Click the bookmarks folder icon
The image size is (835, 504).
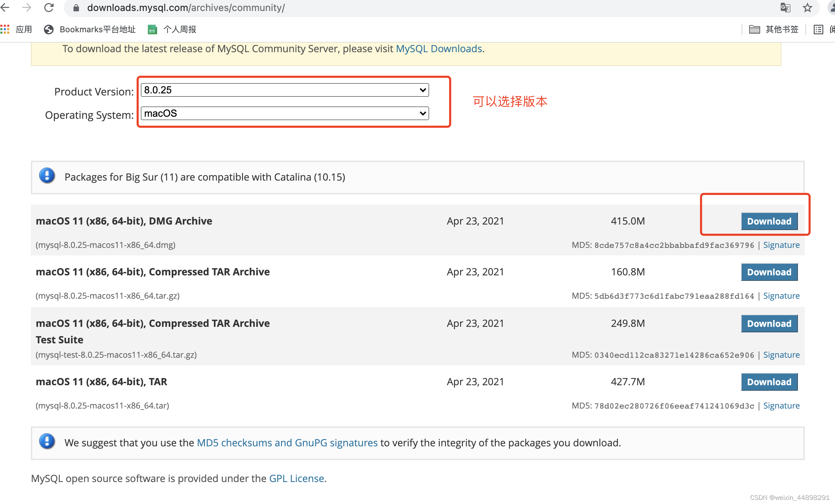pyautogui.click(x=753, y=30)
